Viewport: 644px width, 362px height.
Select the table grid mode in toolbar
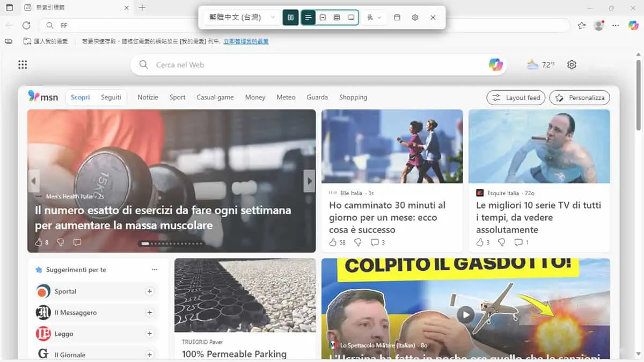[x=337, y=17]
